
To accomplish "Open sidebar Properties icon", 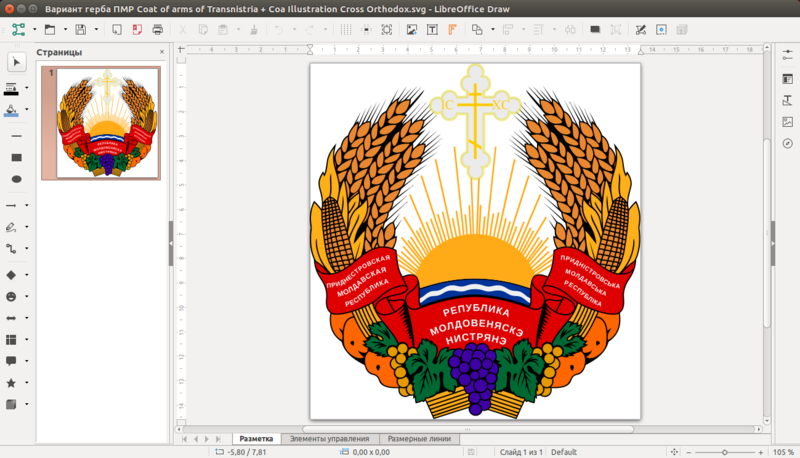I will tap(788, 79).
